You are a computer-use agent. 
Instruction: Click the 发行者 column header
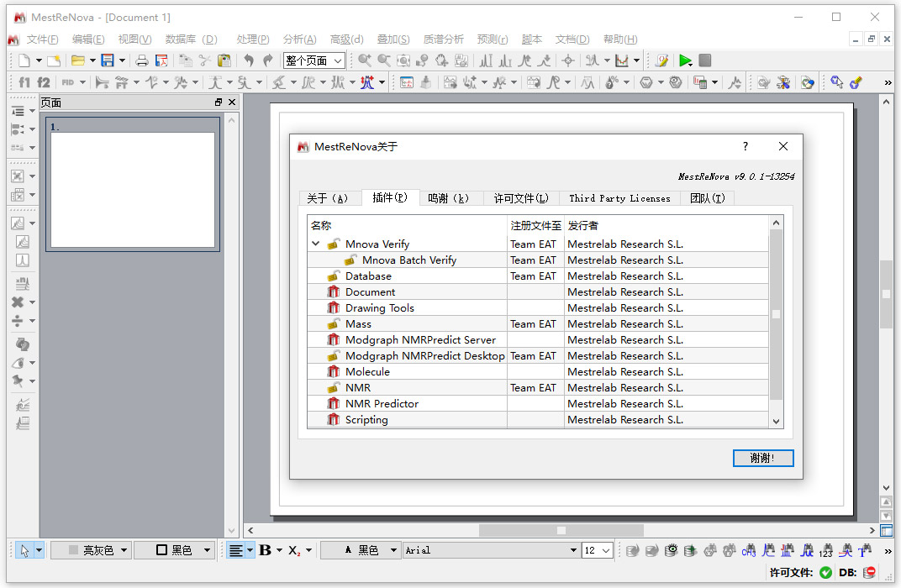[667, 226]
